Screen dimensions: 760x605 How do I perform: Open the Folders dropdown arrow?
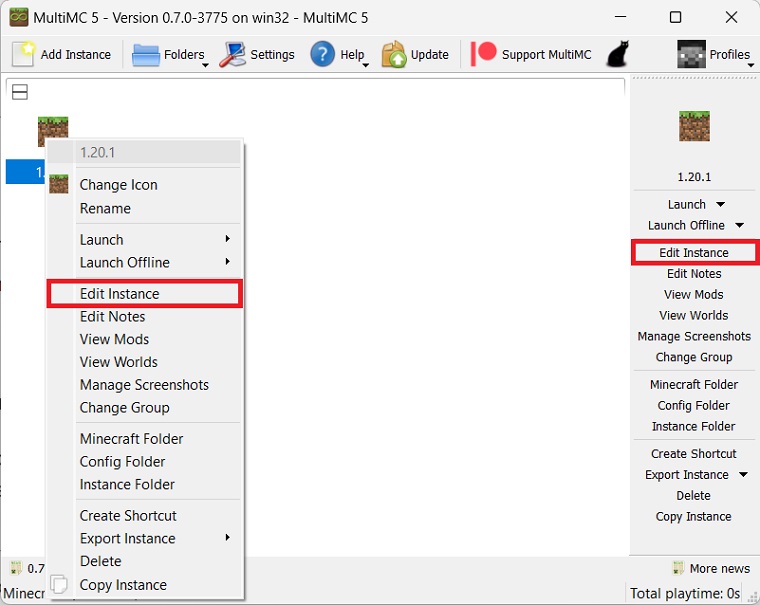click(205, 64)
